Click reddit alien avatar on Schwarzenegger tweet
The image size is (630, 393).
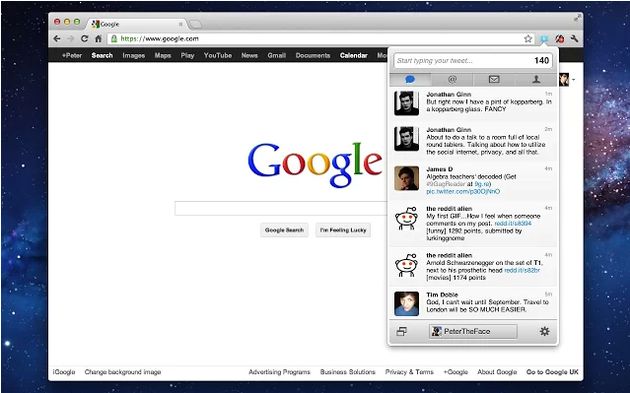[407, 265]
